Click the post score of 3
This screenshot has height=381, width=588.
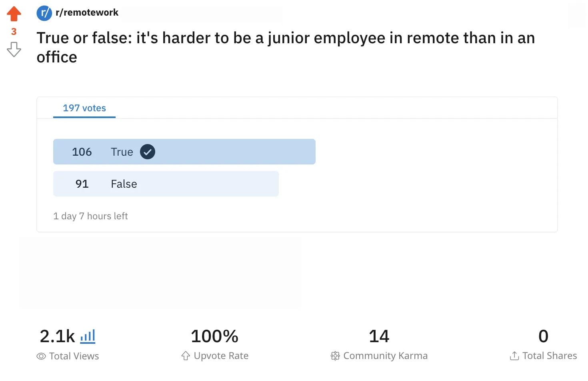[14, 32]
